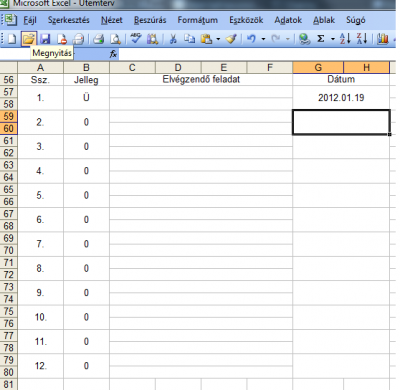Click the Paste clipboard icon
Screen dimensions: 400x390
pos(207,39)
